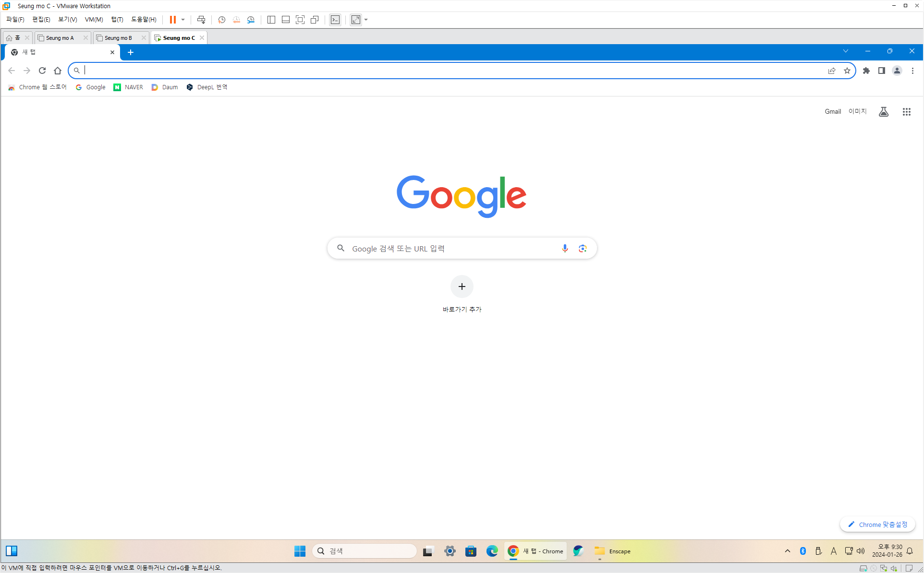Click Chrome 맞춤설정 customize button
Screen dimensions: 924x573
877,524
